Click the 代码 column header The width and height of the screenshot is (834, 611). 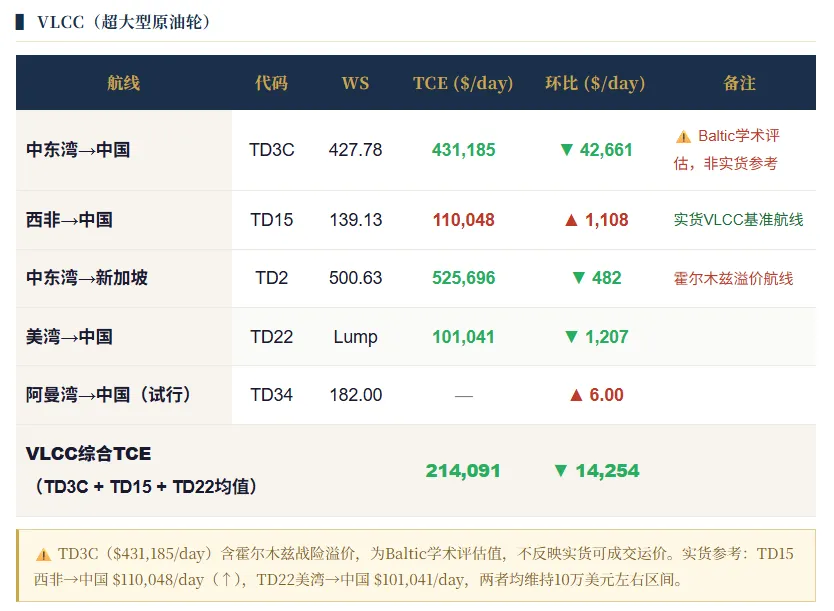tap(271, 83)
